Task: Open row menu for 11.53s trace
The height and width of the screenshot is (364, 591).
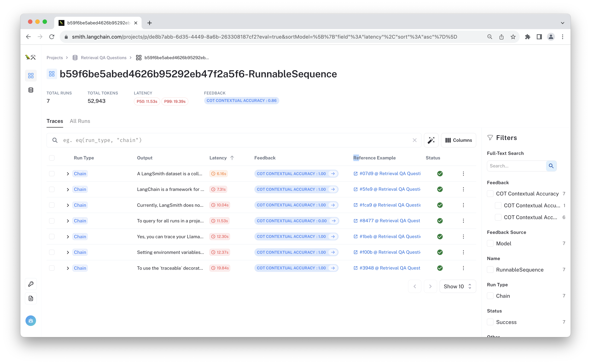Action: pyautogui.click(x=463, y=221)
